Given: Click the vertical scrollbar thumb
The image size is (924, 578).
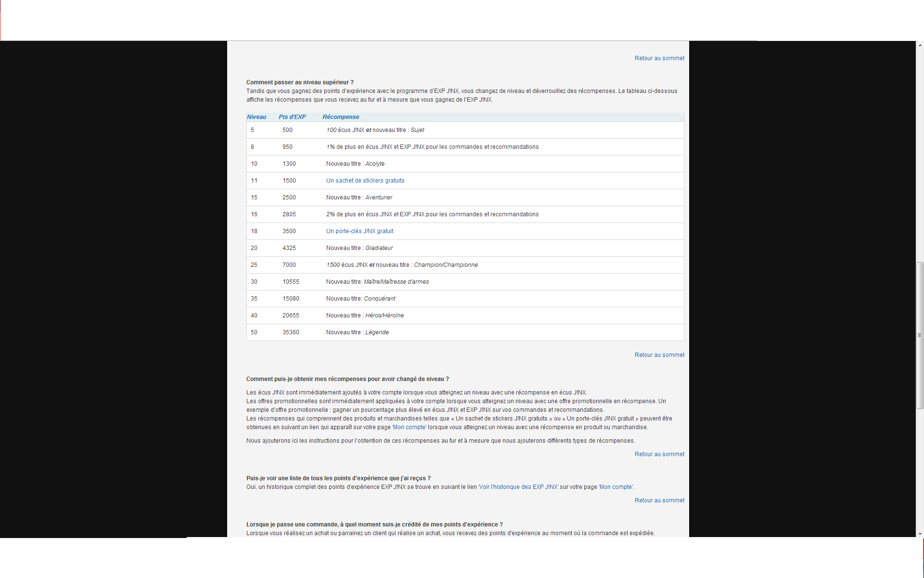Looking at the screenshot, I should [x=920, y=335].
